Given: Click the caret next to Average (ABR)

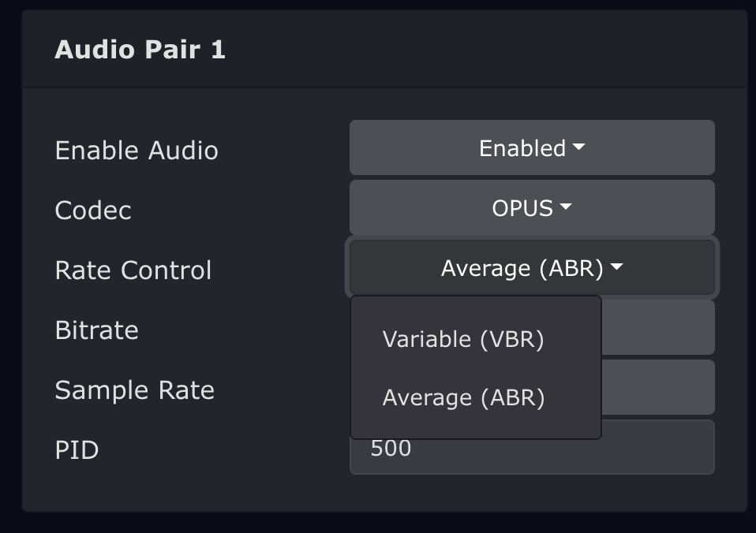Looking at the screenshot, I should pos(617,268).
